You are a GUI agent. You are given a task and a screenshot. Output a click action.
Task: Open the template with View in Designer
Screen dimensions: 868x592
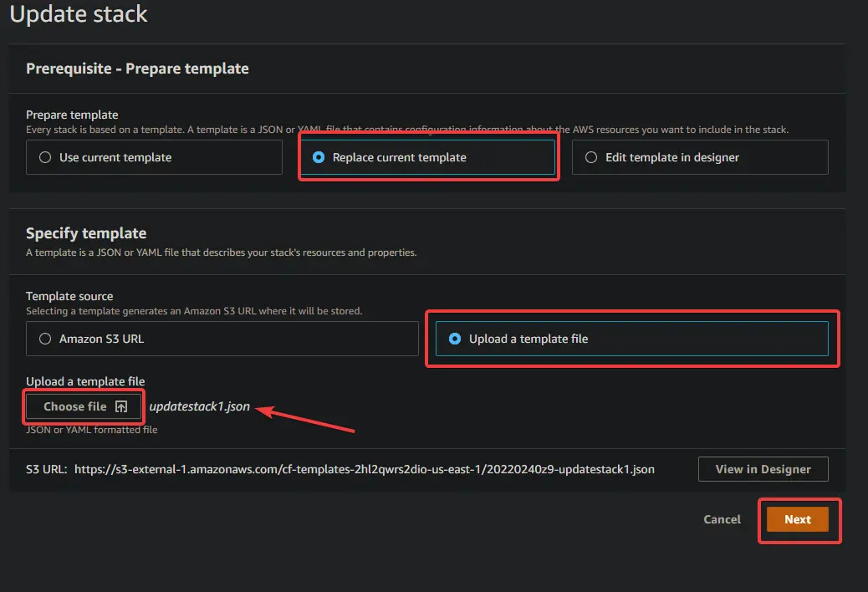tap(762, 469)
